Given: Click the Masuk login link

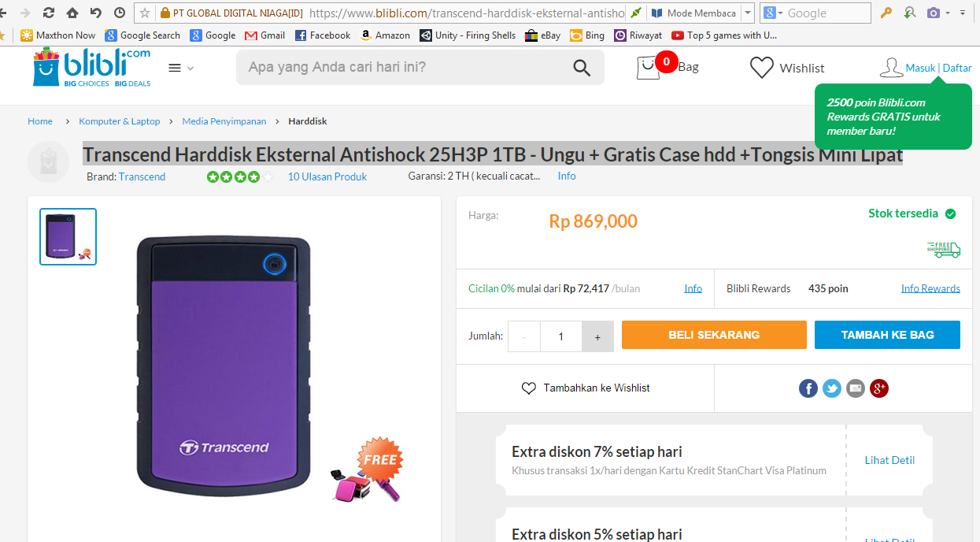Looking at the screenshot, I should [920, 68].
